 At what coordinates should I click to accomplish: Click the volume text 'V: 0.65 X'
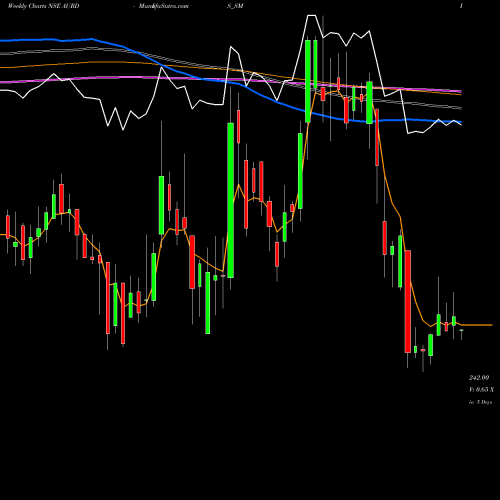(482, 390)
